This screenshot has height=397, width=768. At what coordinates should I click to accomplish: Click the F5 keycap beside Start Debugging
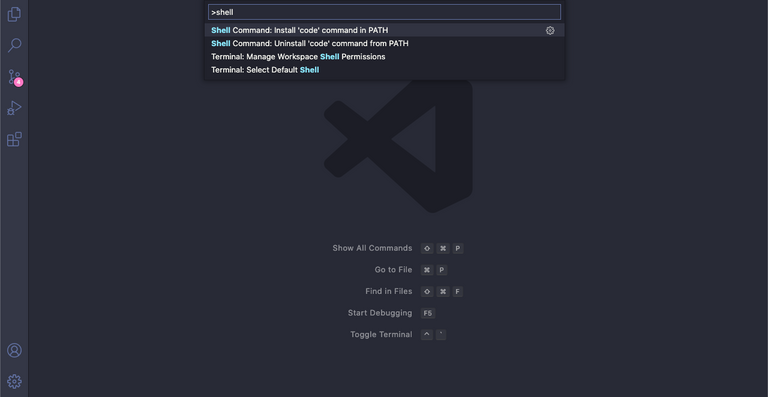428,313
